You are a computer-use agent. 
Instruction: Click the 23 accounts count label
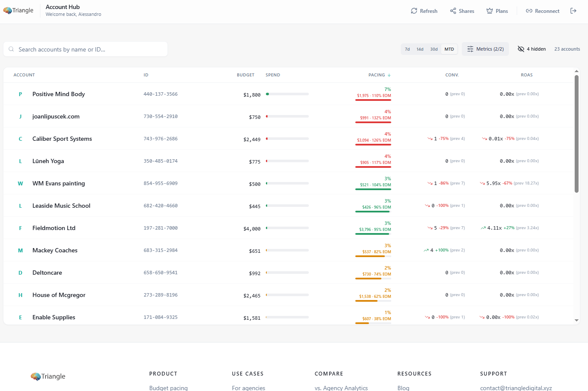pyautogui.click(x=567, y=49)
